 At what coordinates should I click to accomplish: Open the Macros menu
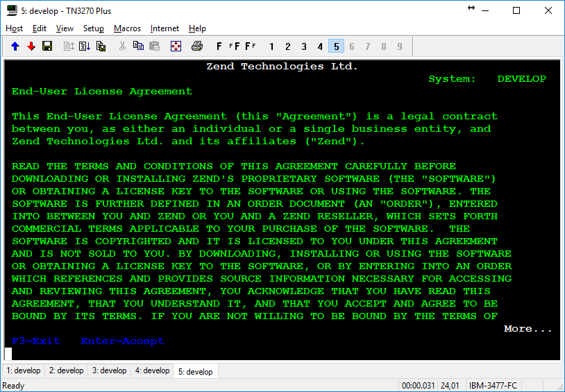click(127, 28)
